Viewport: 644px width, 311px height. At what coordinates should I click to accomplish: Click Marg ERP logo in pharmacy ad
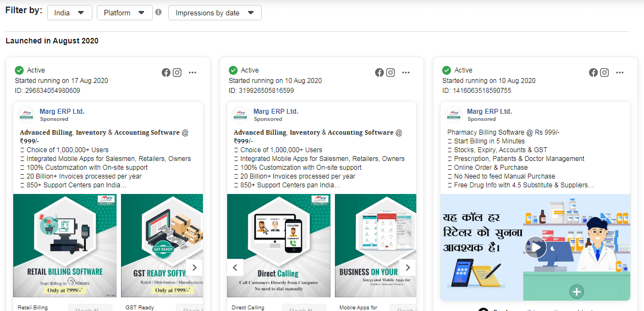pos(454,115)
